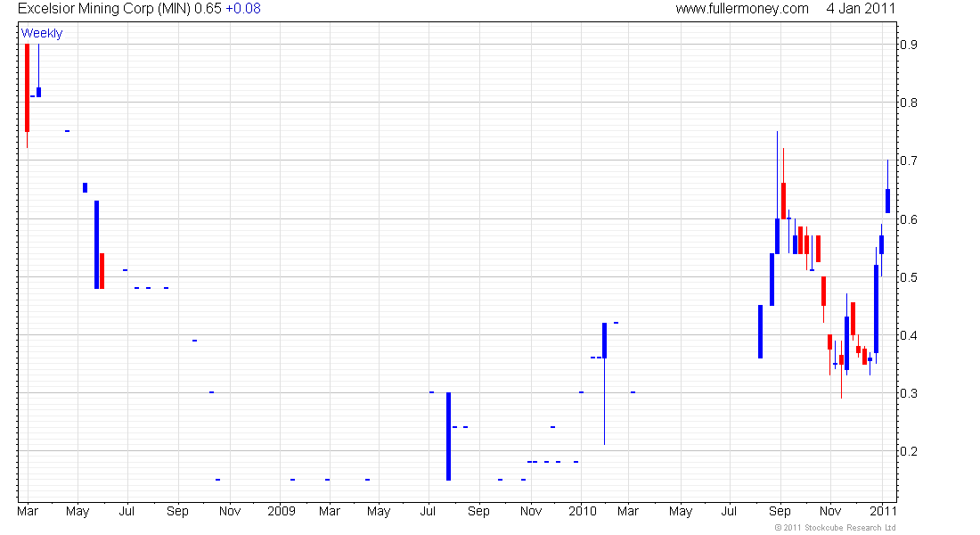
Task: Click the '2009' year label on time axis
Action: [282, 511]
